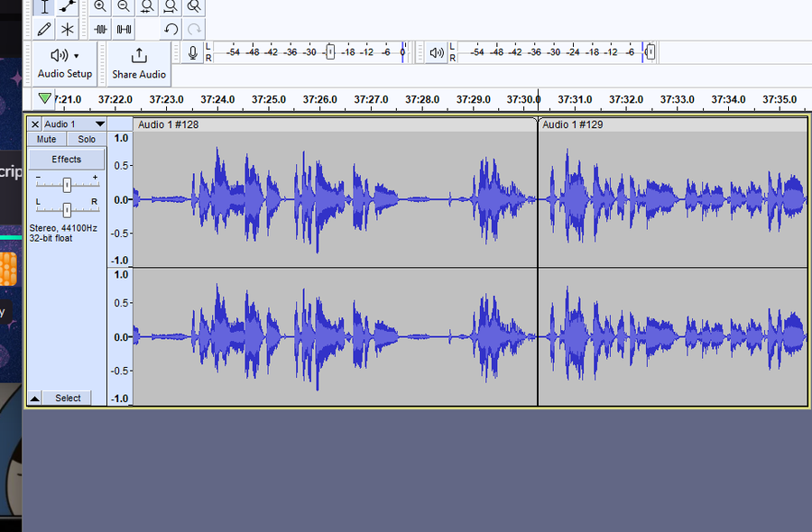Open timeline options green triangle
This screenshot has width=812, height=532.
pyautogui.click(x=44, y=98)
